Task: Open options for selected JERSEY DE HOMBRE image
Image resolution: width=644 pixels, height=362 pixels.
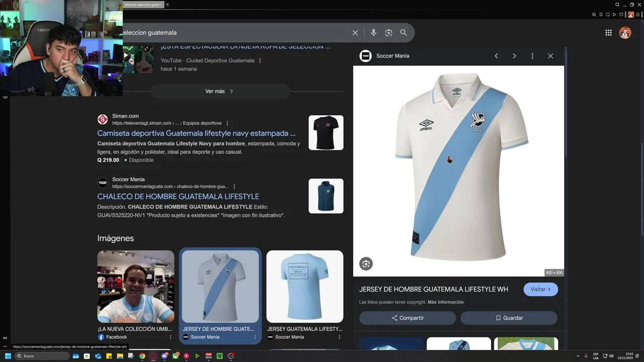Action: coord(255,337)
